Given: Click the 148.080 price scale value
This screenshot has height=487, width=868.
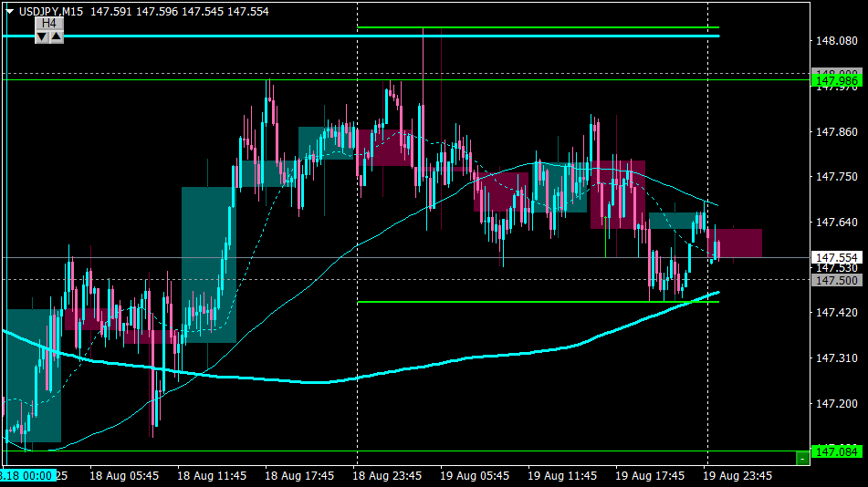Looking at the screenshot, I should pos(836,41).
